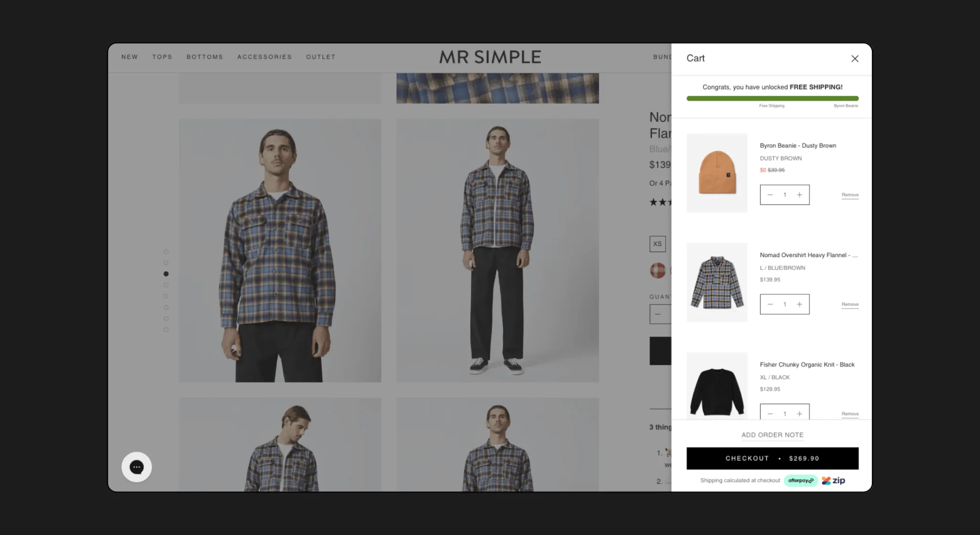Increase Nomad Overshirt quantity with plus
Viewport: 980px width, 535px height.
coord(799,305)
